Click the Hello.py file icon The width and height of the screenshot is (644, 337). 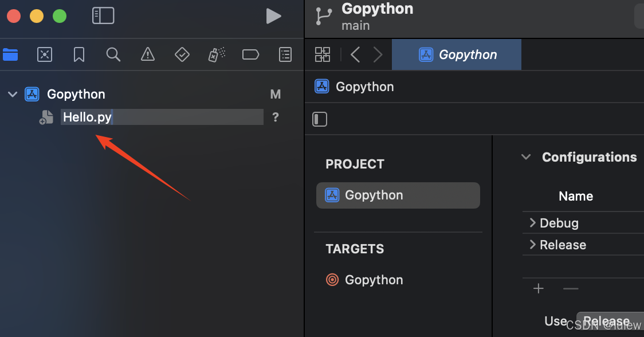tap(46, 117)
